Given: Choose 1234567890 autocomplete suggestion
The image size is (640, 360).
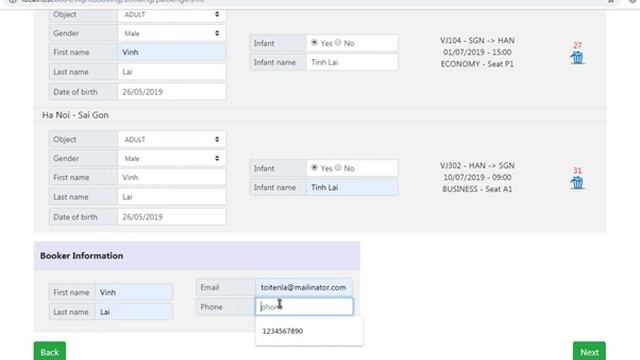Looking at the screenshot, I should 309,331.
